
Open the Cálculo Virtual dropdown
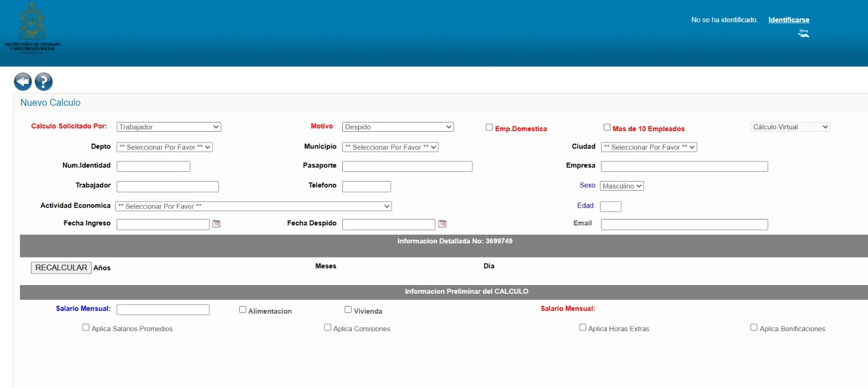[790, 127]
